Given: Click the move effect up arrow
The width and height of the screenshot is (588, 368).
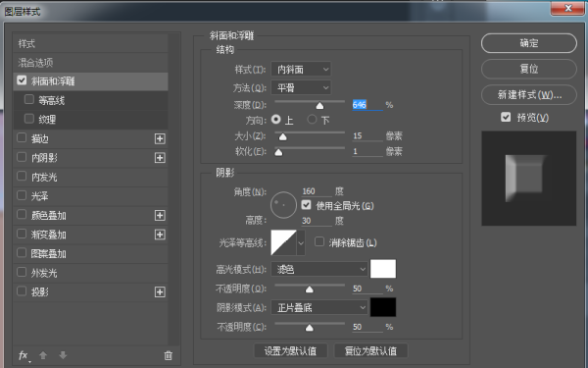Looking at the screenshot, I should coord(43,355).
